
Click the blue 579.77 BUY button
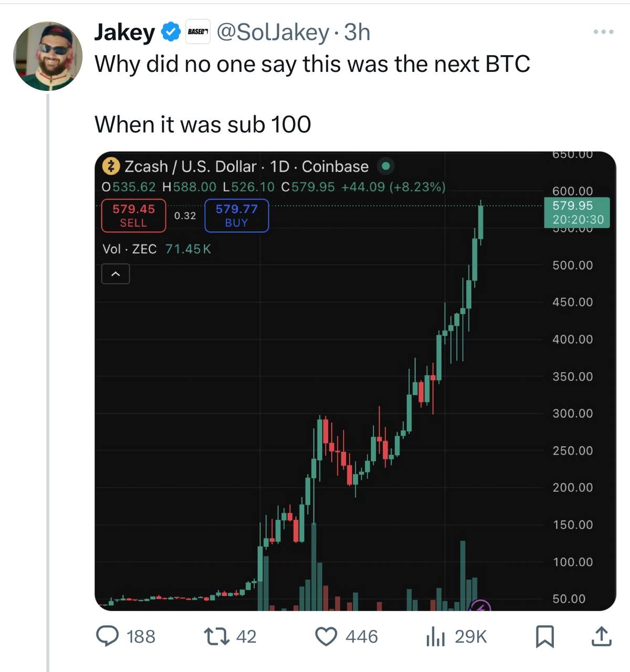(236, 215)
